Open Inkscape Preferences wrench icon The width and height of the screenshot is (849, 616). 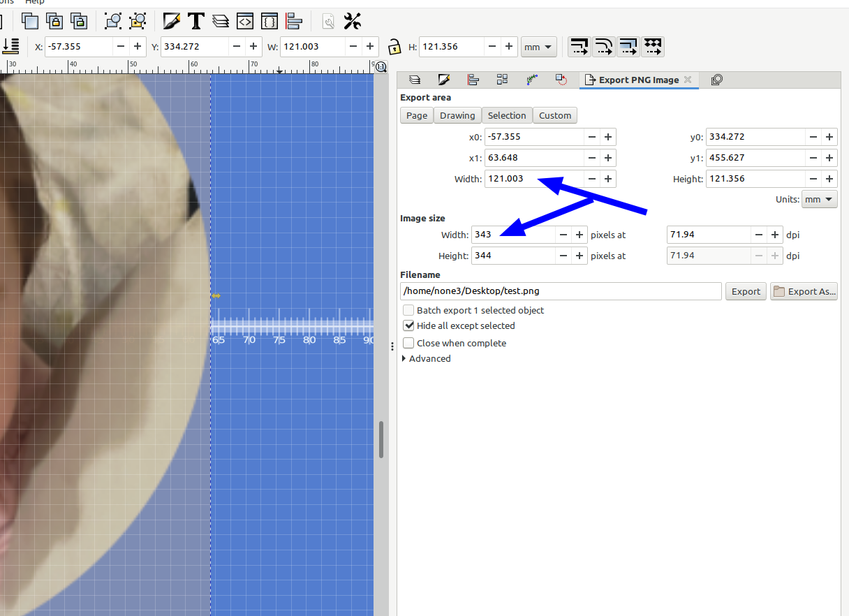pyautogui.click(x=353, y=21)
